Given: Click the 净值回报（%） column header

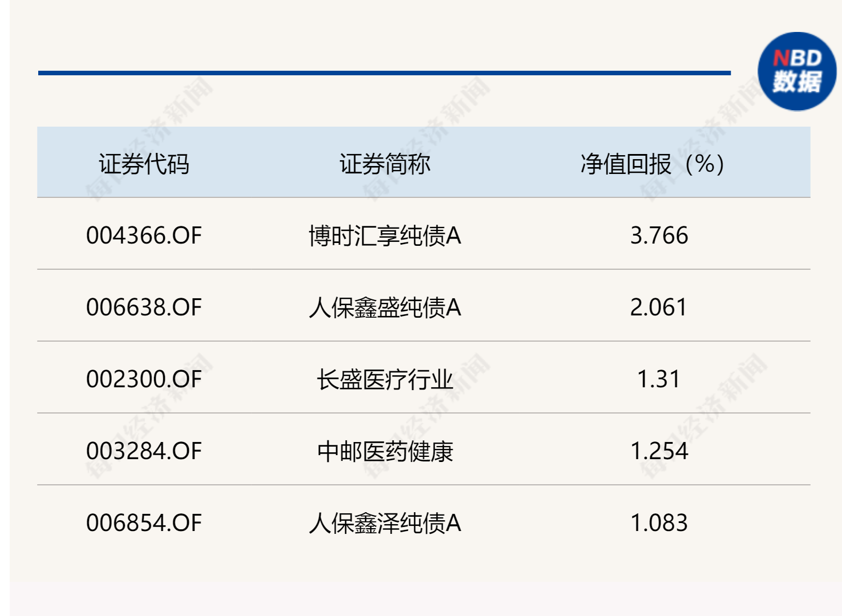Looking at the screenshot, I should pos(653,164).
